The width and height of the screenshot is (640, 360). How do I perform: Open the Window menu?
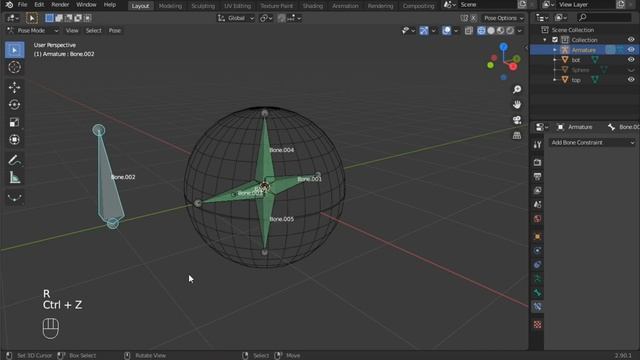tap(86, 5)
